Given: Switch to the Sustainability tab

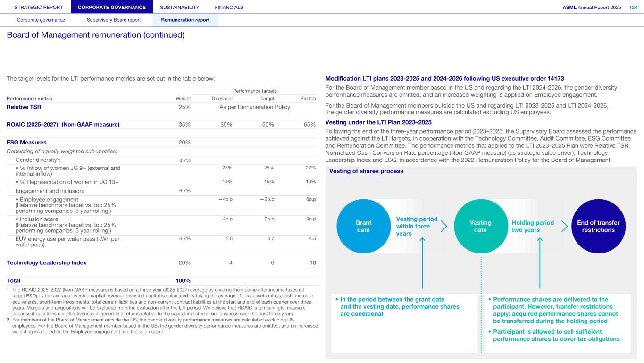Looking at the screenshot, I should tap(179, 7).
